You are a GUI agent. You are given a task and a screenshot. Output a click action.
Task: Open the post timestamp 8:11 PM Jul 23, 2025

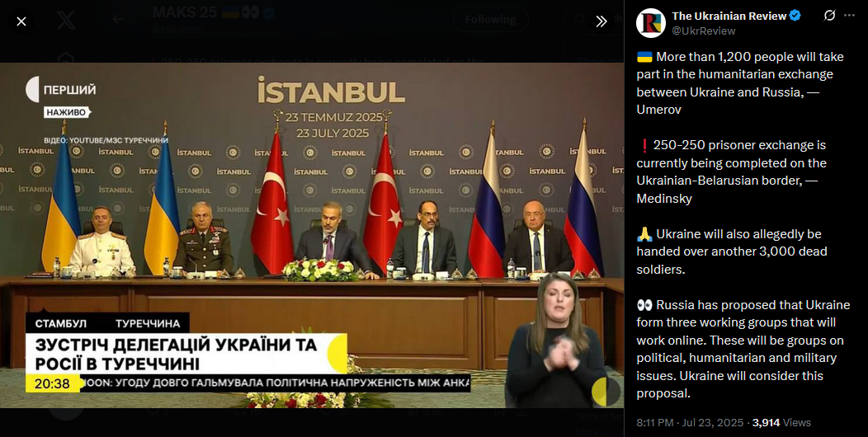click(690, 423)
